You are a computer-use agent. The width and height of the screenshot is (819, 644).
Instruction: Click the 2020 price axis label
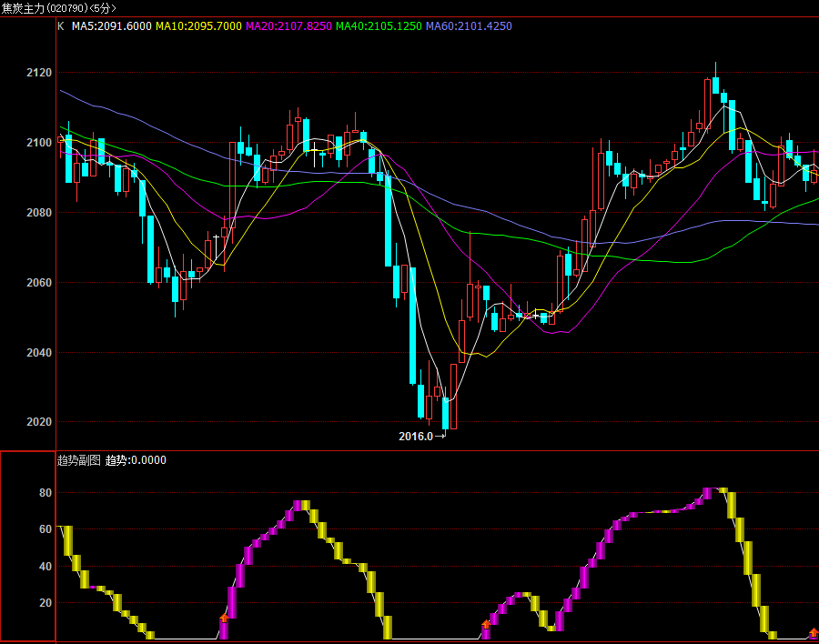click(39, 421)
